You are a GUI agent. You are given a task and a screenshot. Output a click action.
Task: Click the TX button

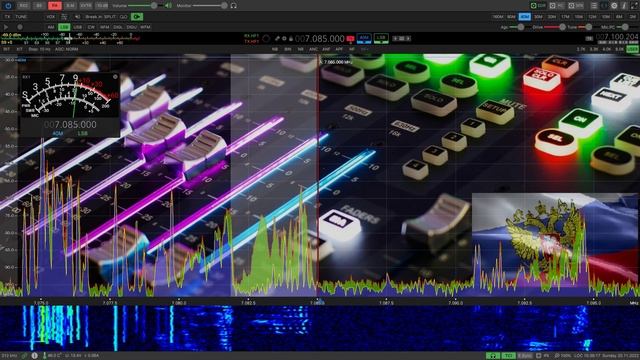coord(7,17)
